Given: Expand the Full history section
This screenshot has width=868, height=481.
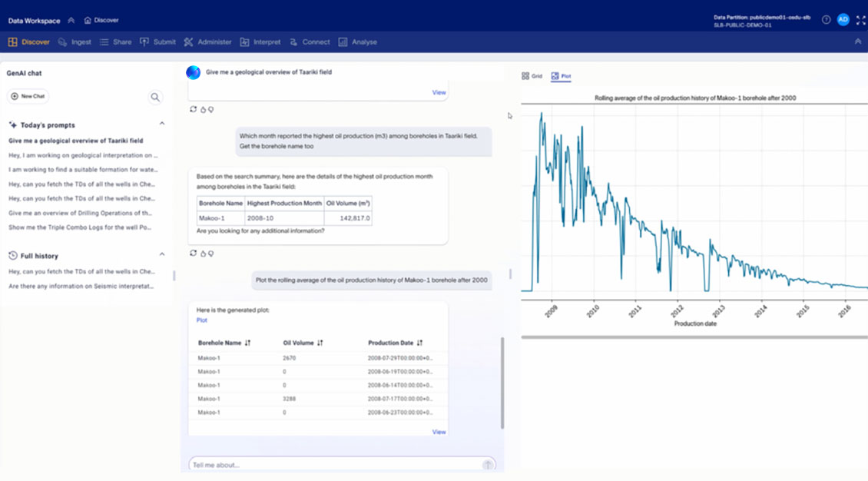Looking at the screenshot, I should (x=161, y=254).
